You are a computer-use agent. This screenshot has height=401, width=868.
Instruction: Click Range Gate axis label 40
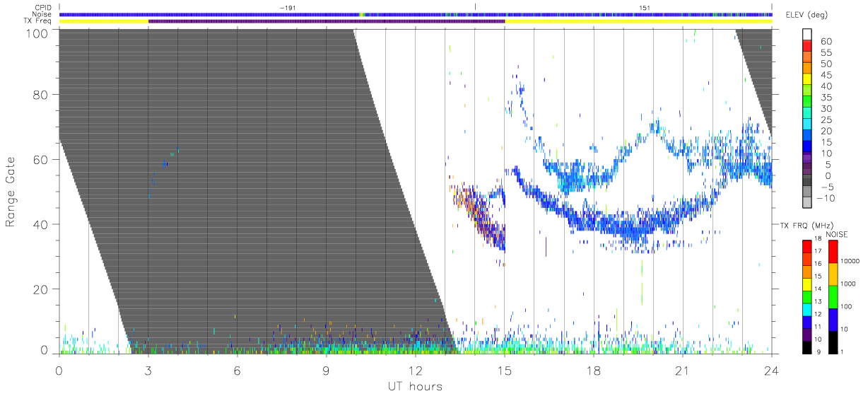tap(41, 224)
